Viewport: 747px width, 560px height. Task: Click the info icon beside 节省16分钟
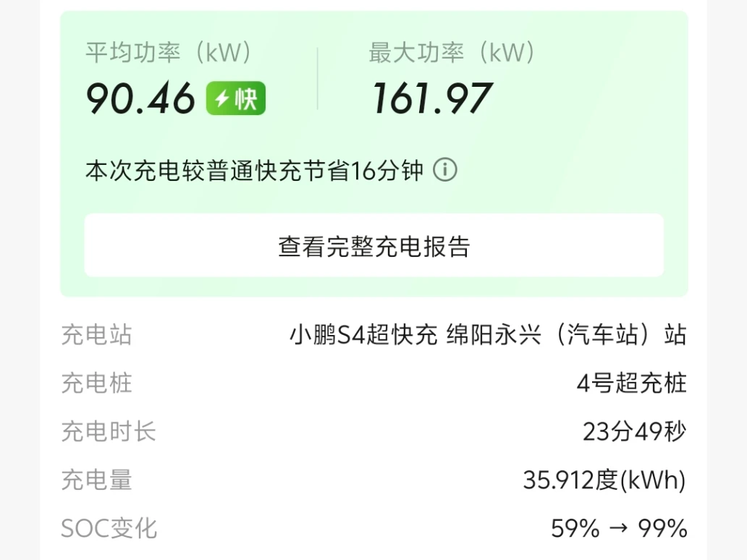coord(445,171)
